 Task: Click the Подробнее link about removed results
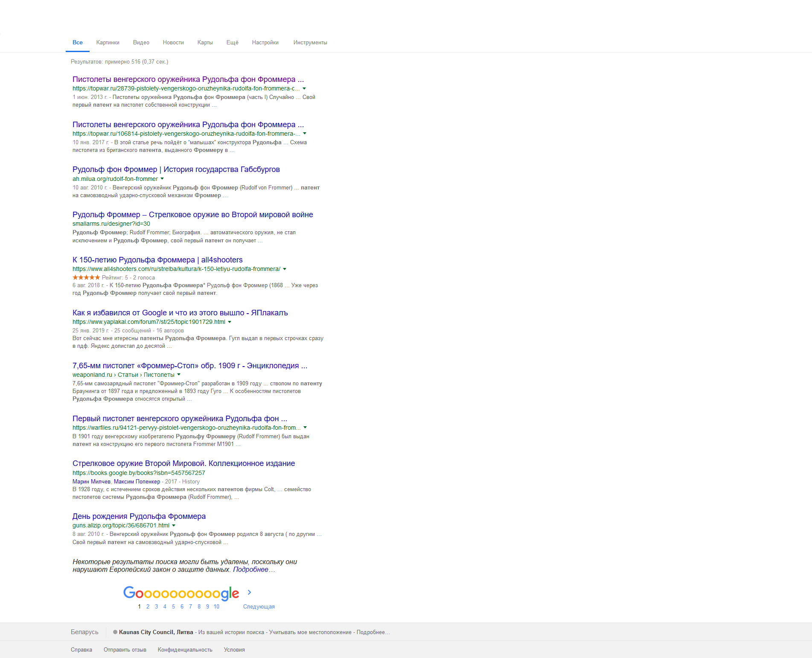pyautogui.click(x=254, y=570)
